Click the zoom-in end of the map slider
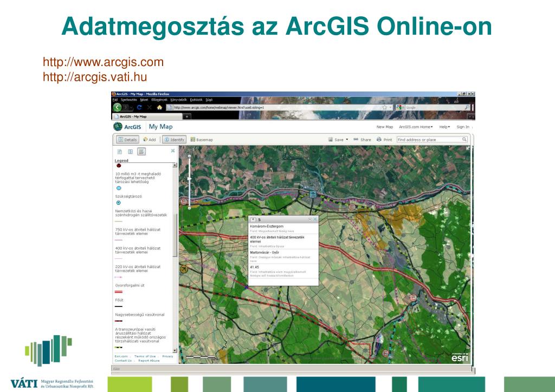Screen dimensions: 555x392 coord(189,156)
